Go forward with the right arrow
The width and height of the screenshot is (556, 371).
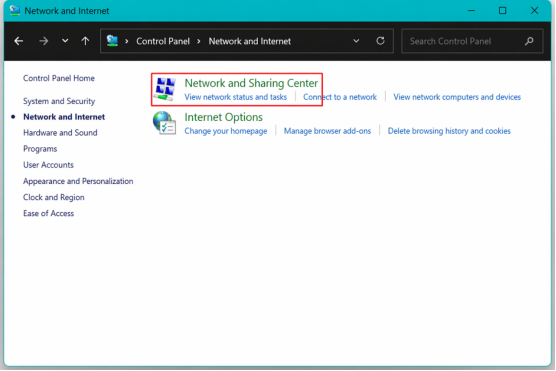point(44,41)
